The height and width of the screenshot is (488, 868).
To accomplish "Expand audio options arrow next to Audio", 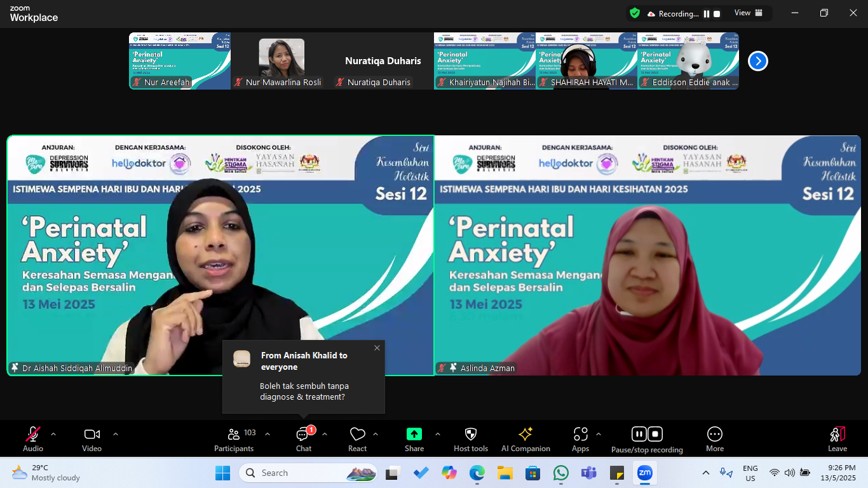I will click(x=53, y=434).
